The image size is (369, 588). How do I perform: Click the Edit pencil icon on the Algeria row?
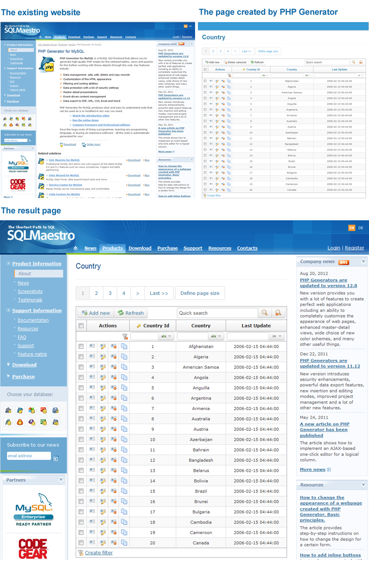(x=102, y=357)
